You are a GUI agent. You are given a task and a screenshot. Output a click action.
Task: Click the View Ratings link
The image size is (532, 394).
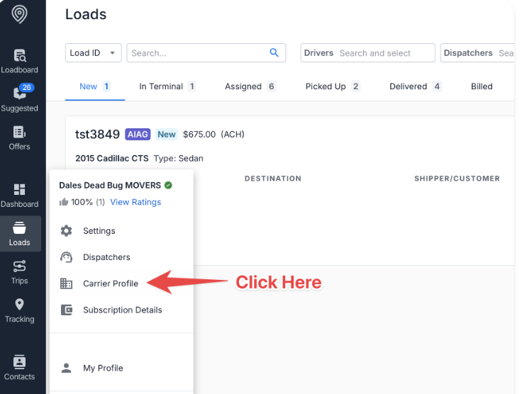click(x=135, y=202)
